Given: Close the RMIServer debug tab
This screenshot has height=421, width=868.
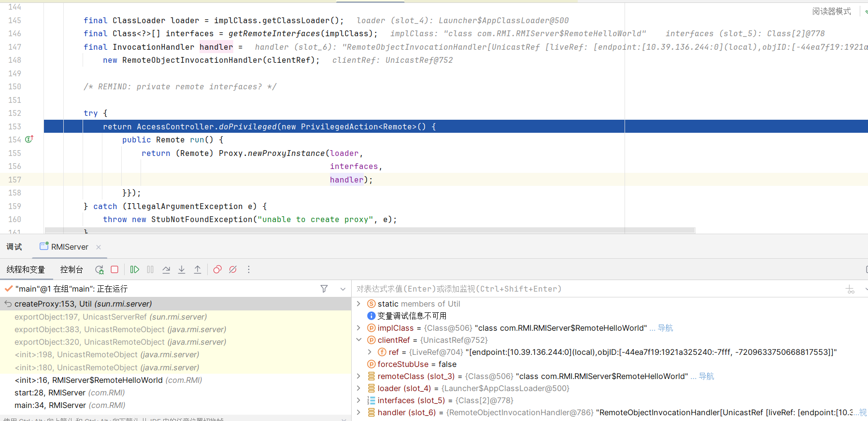Looking at the screenshot, I should click(x=99, y=247).
